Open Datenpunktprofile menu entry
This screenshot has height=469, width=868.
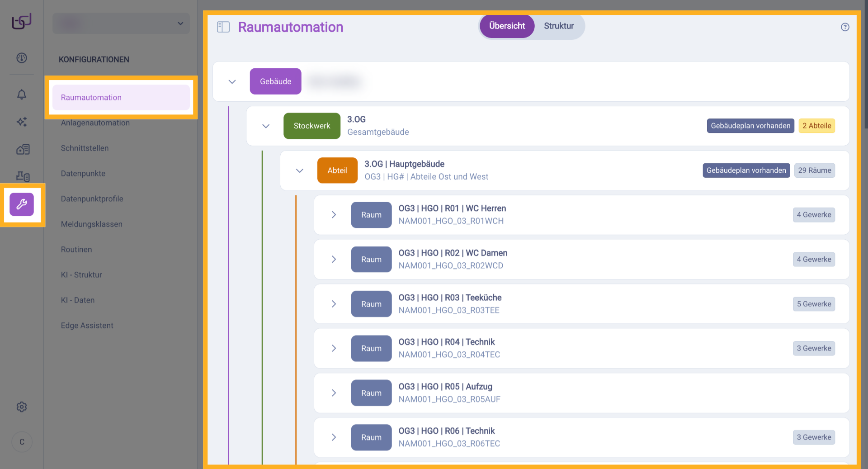tap(92, 199)
